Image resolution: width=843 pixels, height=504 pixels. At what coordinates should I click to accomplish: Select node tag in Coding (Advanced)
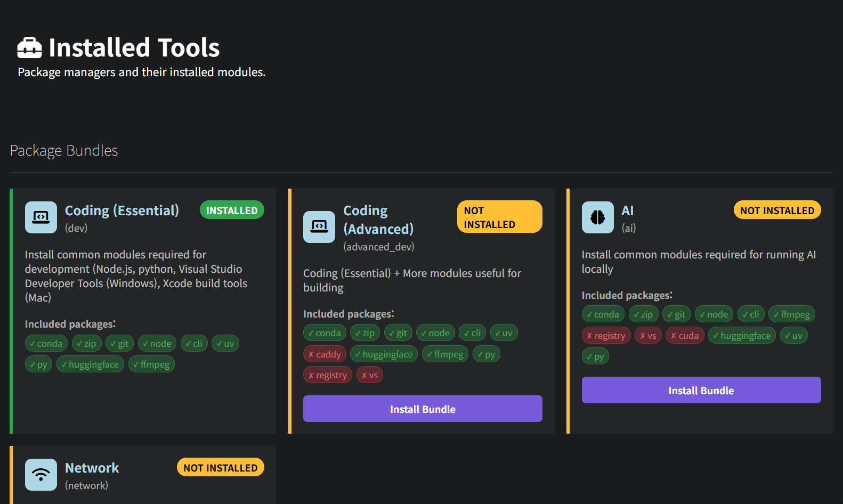click(x=435, y=333)
